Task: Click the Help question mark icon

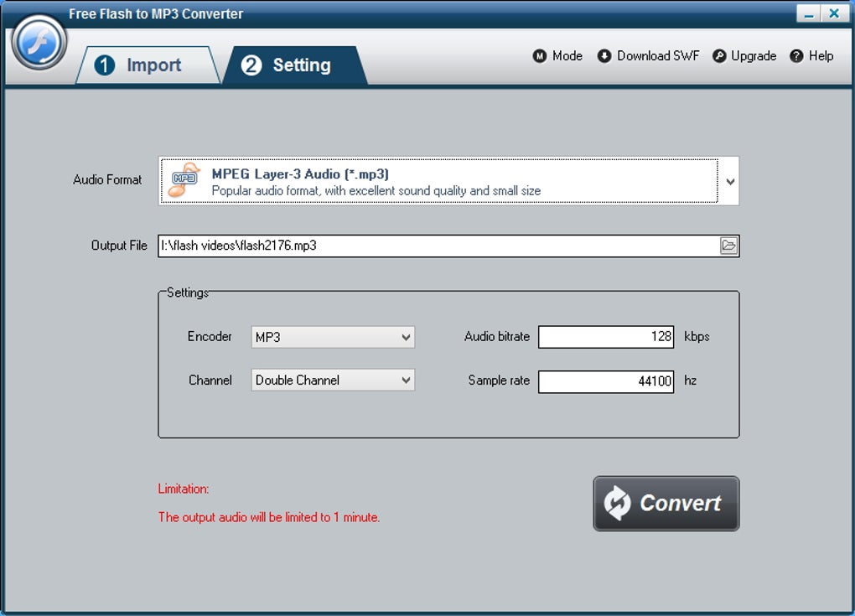Action: click(796, 56)
